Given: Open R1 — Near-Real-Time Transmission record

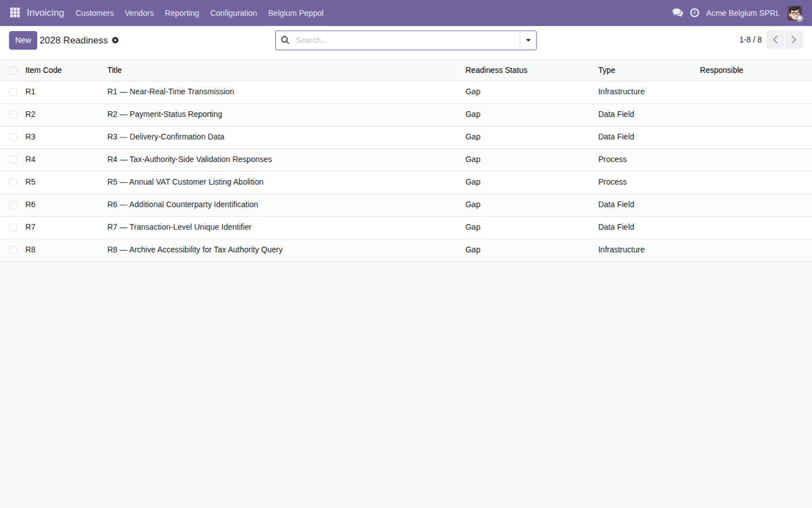Looking at the screenshot, I should tap(171, 92).
